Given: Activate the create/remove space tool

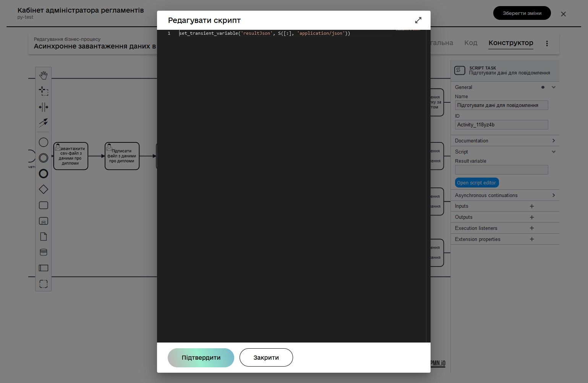Looking at the screenshot, I should [x=44, y=107].
